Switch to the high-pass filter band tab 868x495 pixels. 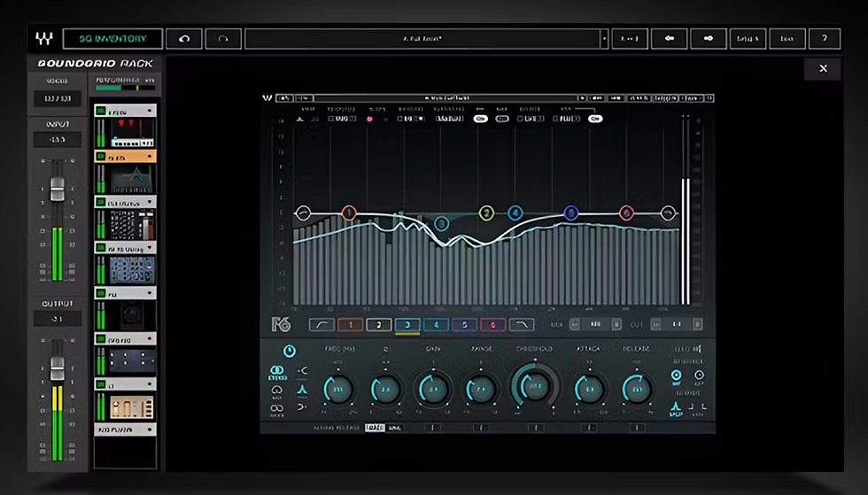tap(322, 325)
